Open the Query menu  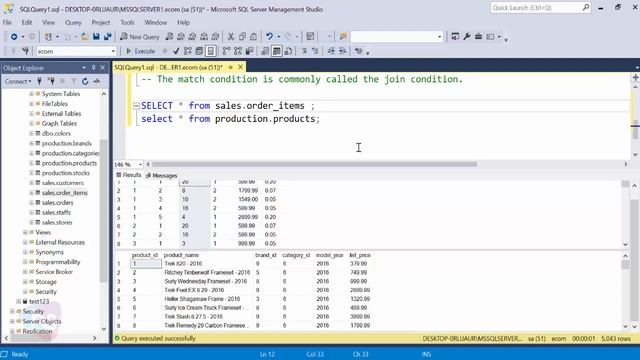coord(73,22)
